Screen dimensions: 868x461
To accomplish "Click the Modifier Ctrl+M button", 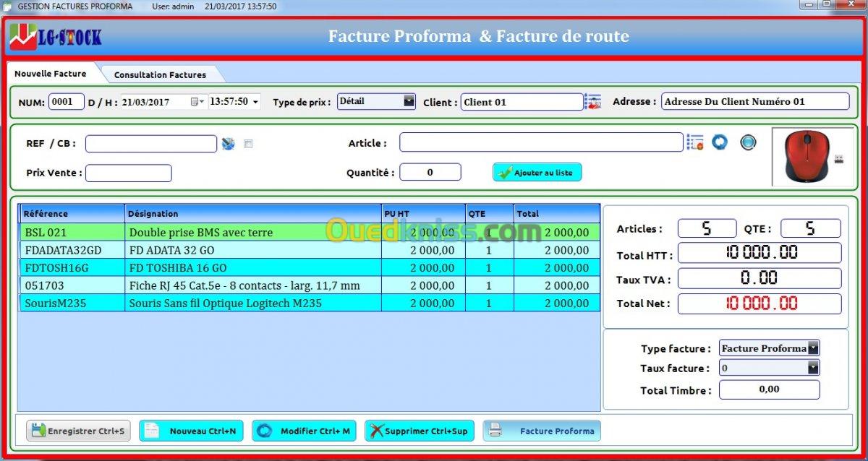I will pos(304,431).
